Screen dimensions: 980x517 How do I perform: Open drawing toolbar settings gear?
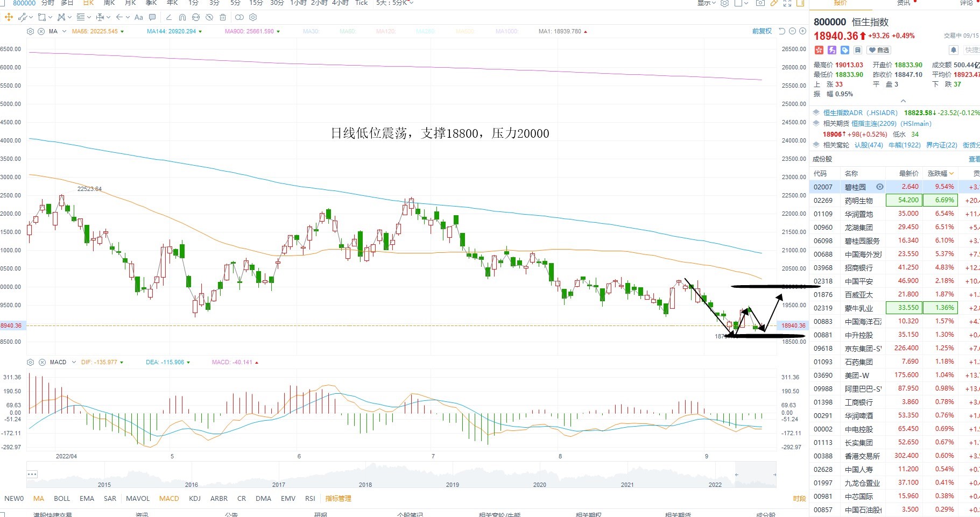point(253,17)
